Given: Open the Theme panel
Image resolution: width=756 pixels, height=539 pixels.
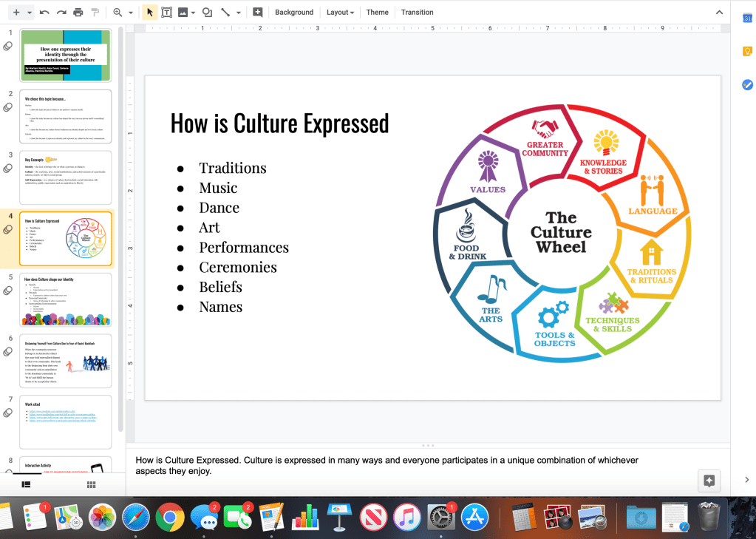Looking at the screenshot, I should (x=377, y=13).
